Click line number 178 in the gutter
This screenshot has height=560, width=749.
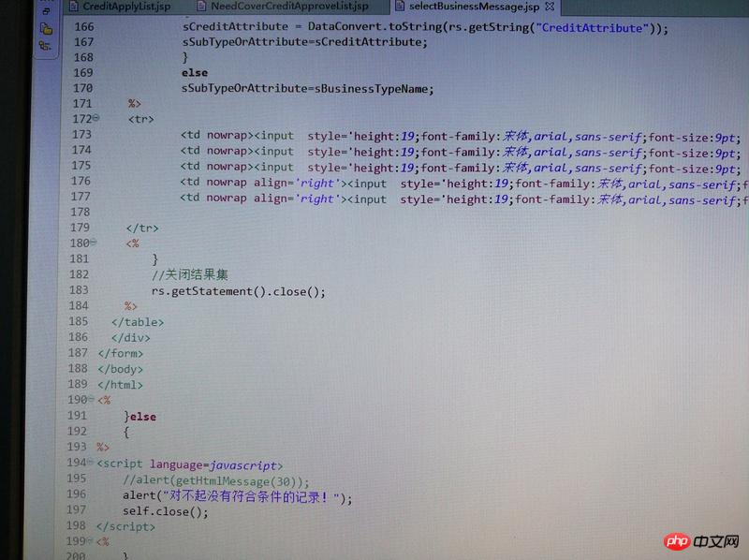(81, 212)
